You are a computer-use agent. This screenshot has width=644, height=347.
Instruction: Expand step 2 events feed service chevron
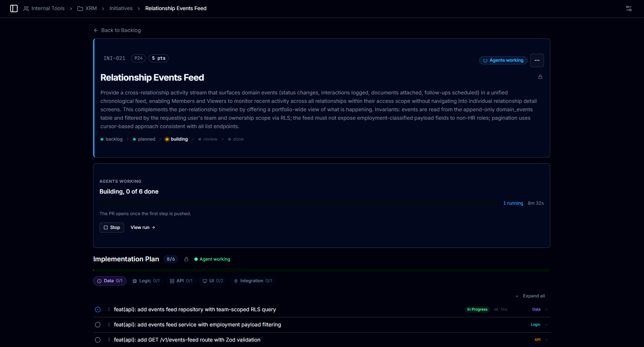(x=547, y=325)
